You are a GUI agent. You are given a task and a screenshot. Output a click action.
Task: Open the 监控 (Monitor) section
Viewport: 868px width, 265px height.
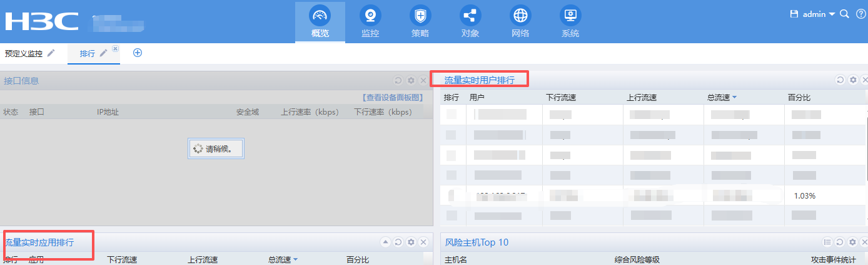tap(370, 22)
